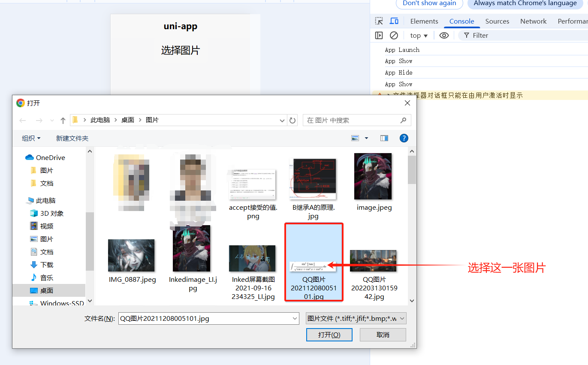Click 新建文件夹 button
The height and width of the screenshot is (365, 588).
point(72,138)
